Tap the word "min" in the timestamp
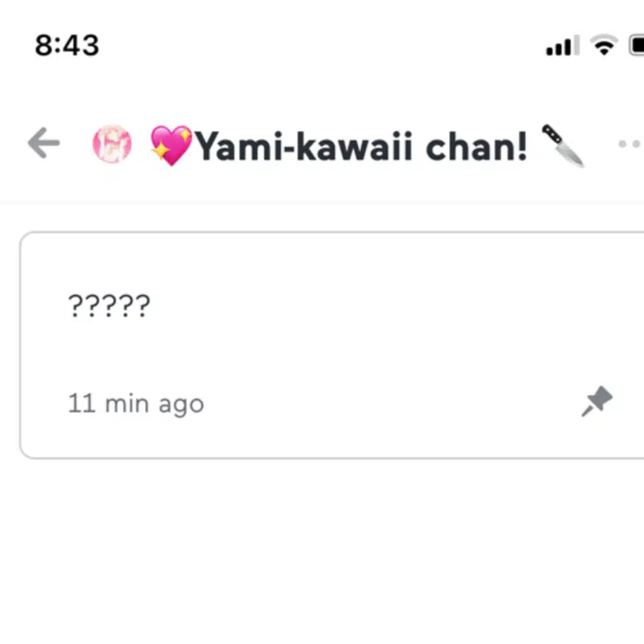 [127, 403]
